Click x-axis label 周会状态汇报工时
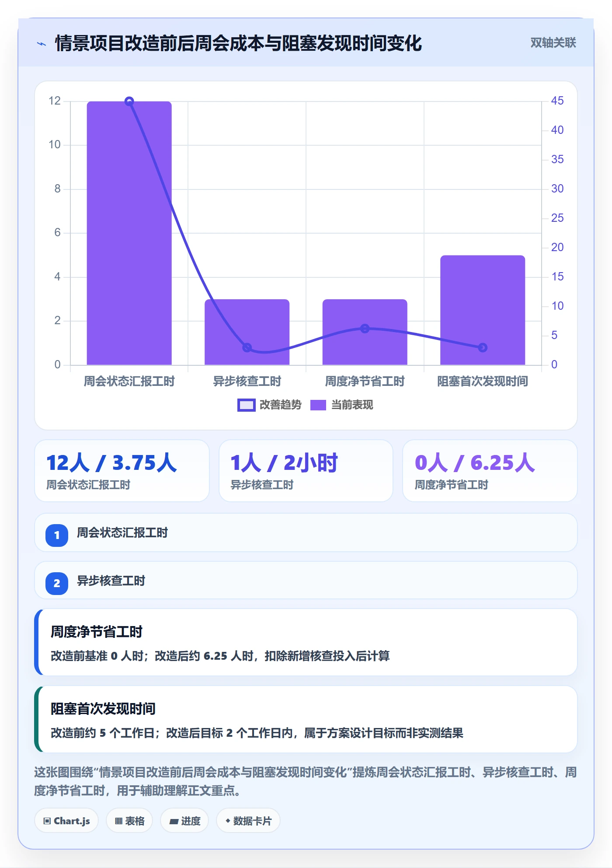Viewport: 612px width, 868px height. 129,381
